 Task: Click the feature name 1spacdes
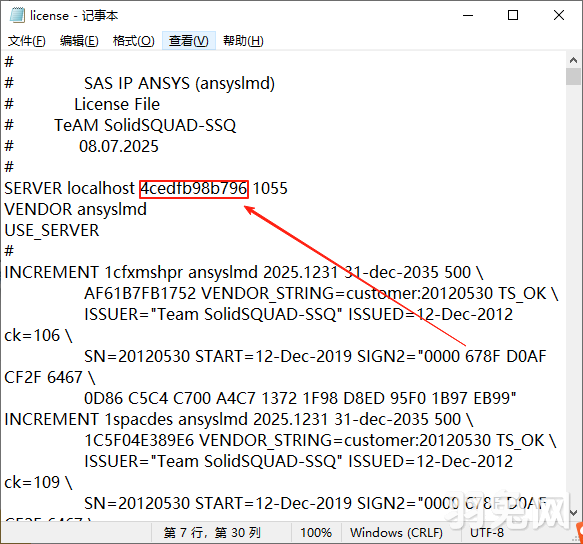coord(138,420)
